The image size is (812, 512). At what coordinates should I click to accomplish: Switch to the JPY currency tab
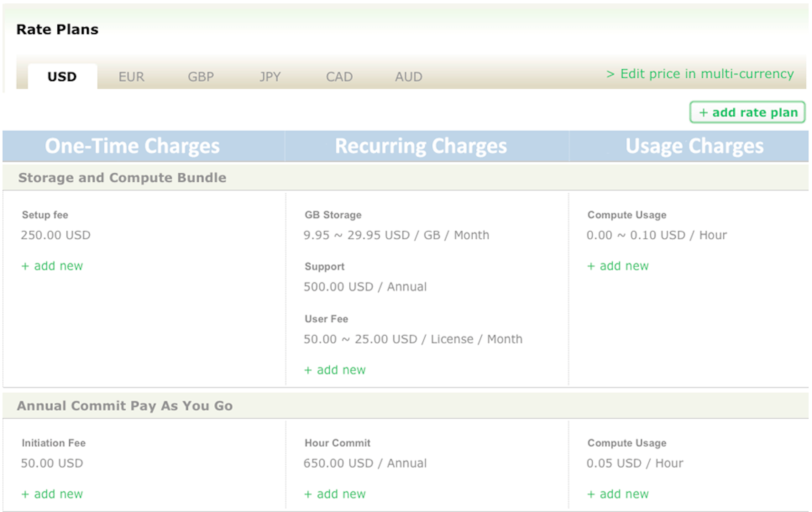pos(270,76)
